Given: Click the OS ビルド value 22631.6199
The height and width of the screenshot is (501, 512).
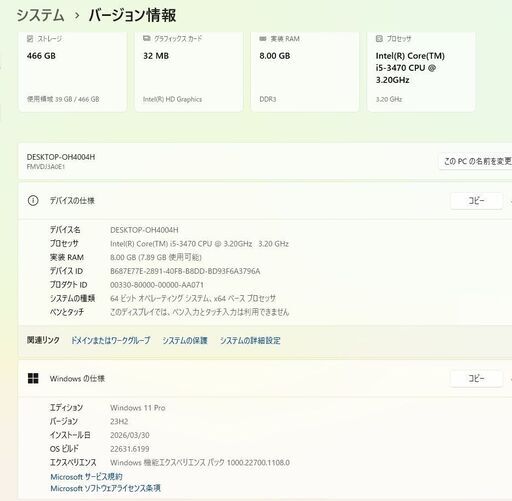Looking at the screenshot, I should pos(130,449).
